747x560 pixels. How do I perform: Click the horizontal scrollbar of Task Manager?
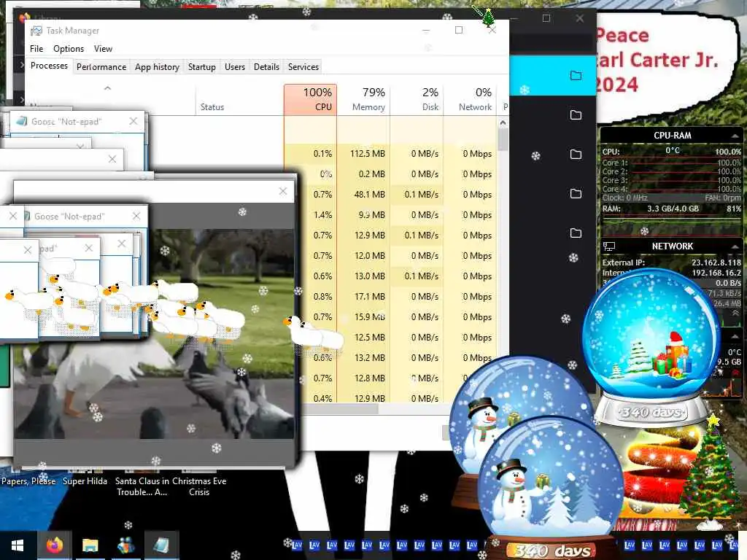tap(341, 408)
